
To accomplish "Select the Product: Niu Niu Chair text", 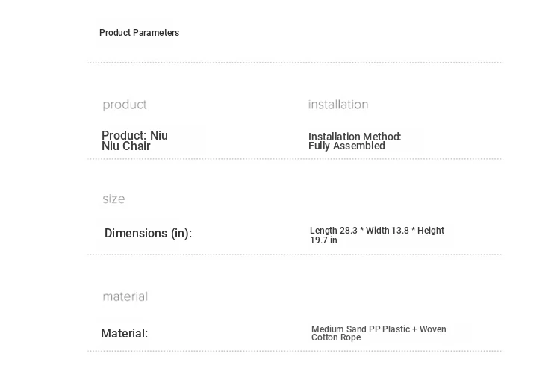I will [134, 140].
